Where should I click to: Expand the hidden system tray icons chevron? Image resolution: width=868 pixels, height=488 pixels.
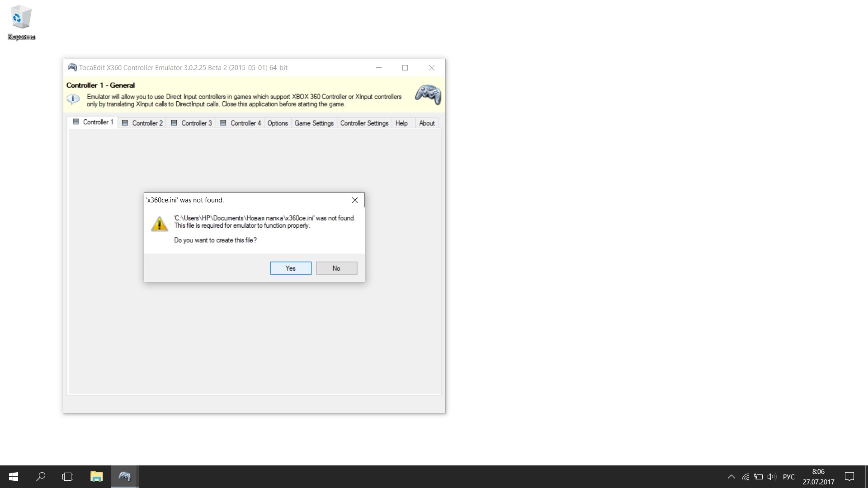(x=731, y=477)
